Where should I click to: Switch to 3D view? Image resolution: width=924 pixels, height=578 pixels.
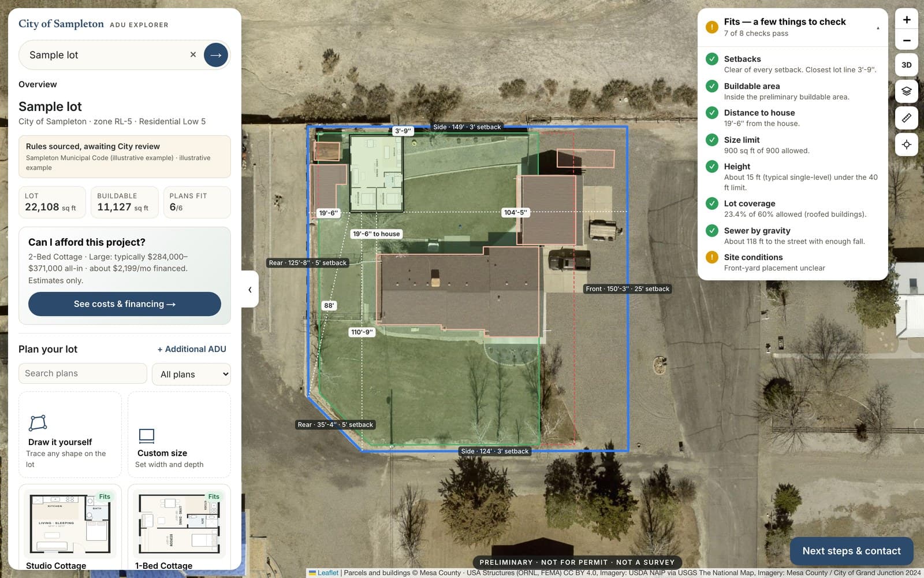tap(907, 65)
